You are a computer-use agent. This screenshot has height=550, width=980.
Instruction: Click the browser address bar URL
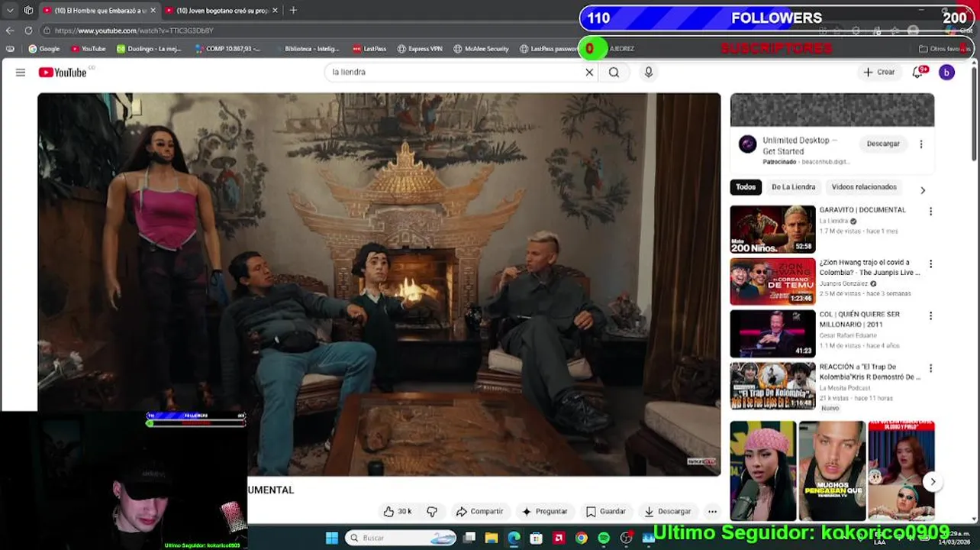pyautogui.click(x=134, y=31)
